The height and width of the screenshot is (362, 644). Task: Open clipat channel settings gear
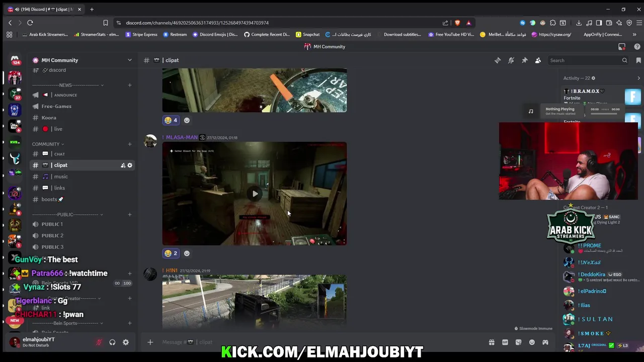[130, 165]
